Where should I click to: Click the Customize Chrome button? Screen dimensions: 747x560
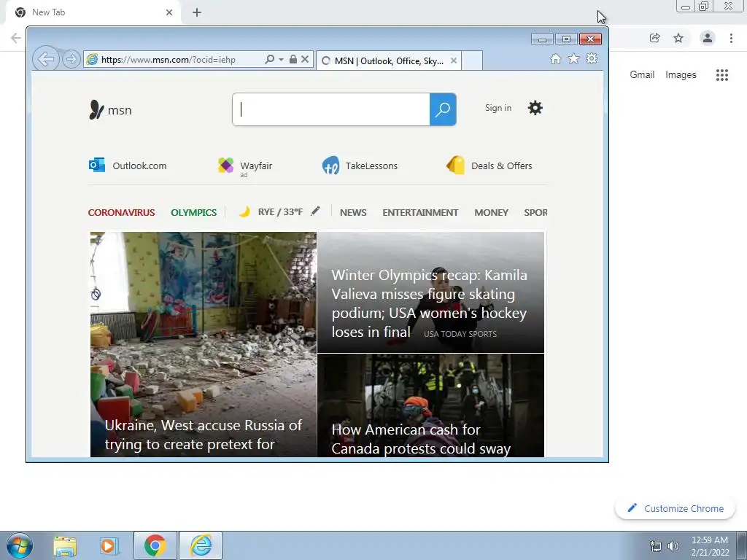coord(676,508)
